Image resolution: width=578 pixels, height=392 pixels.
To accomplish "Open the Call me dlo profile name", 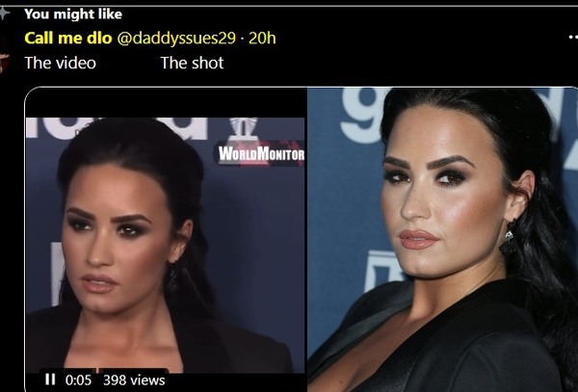I will point(68,38).
